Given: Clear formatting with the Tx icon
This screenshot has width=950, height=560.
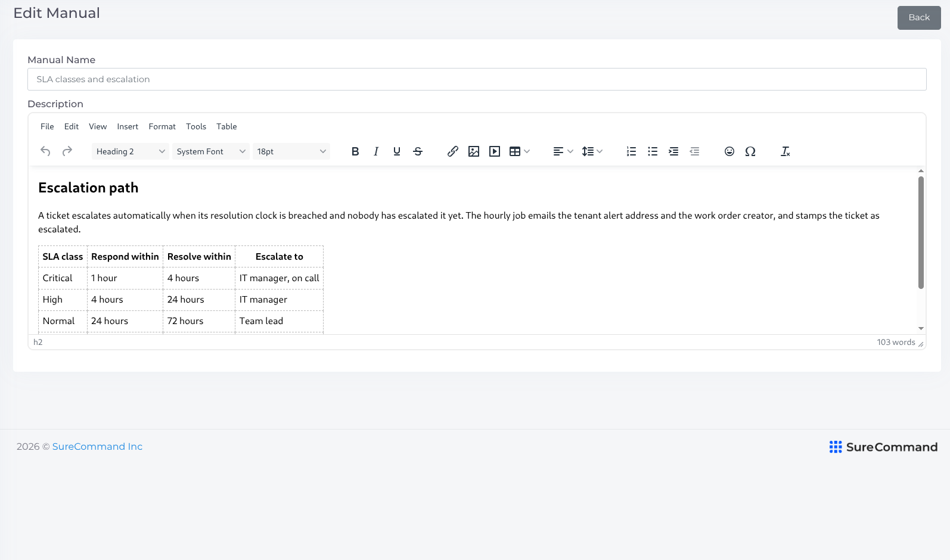Looking at the screenshot, I should click(x=786, y=151).
